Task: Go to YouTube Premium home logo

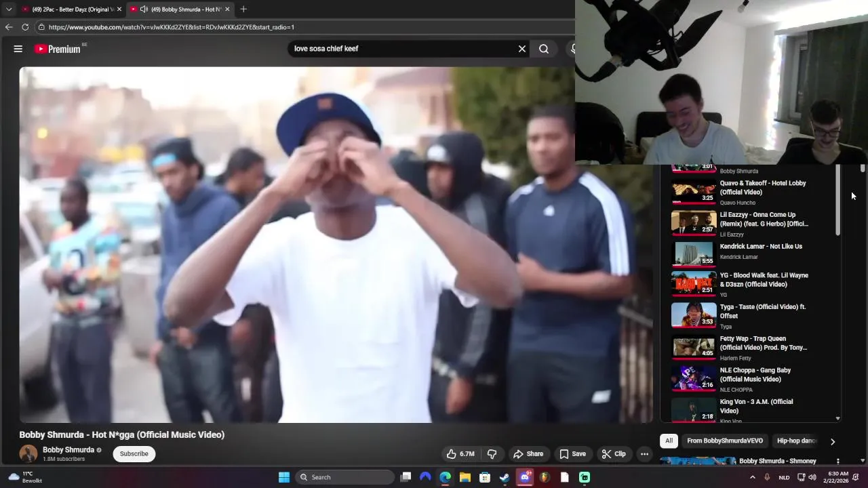Action: (58, 49)
